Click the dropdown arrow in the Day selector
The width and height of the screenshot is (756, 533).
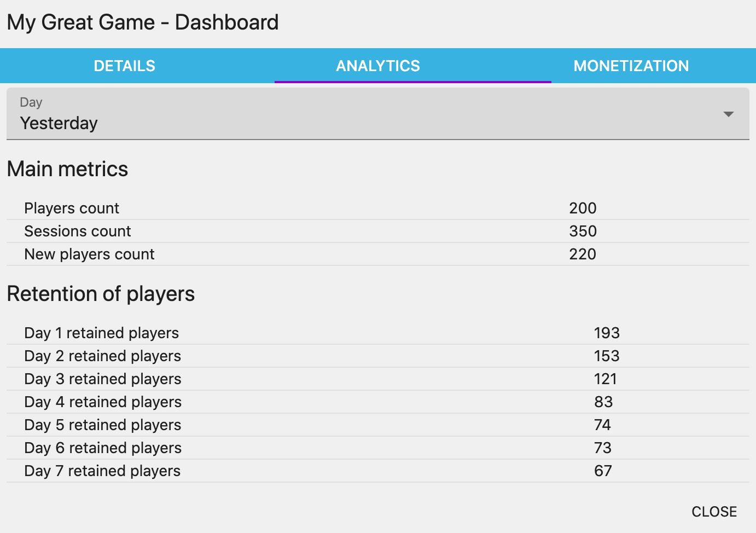[728, 114]
